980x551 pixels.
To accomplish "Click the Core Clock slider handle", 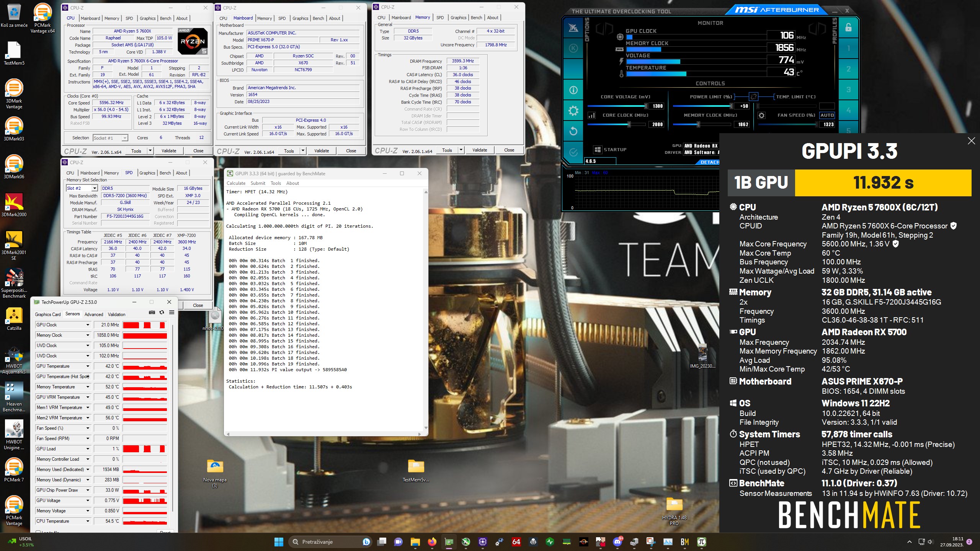I will coord(629,124).
